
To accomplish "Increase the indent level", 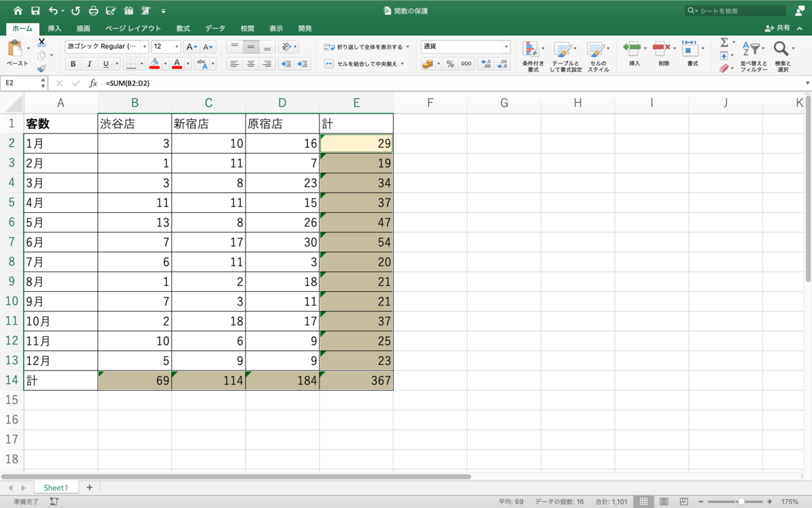I will point(302,64).
